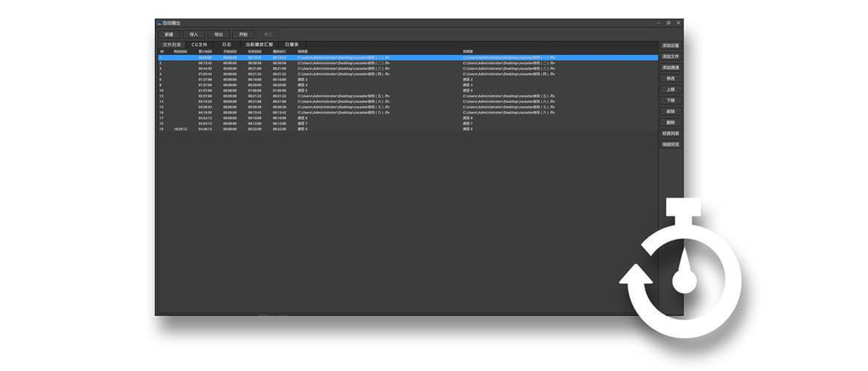Open the 日志 log tab

coord(226,45)
